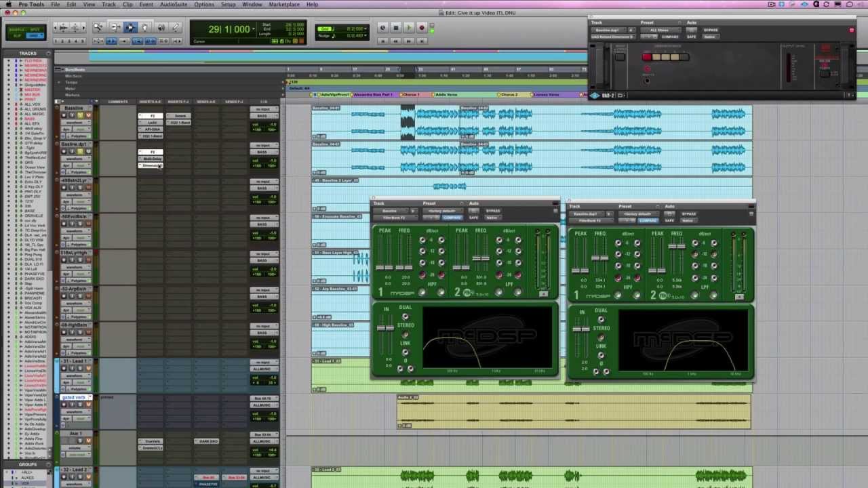Click the Fast Forward transport button
Viewport: 868px width, 488px height.
409,41
